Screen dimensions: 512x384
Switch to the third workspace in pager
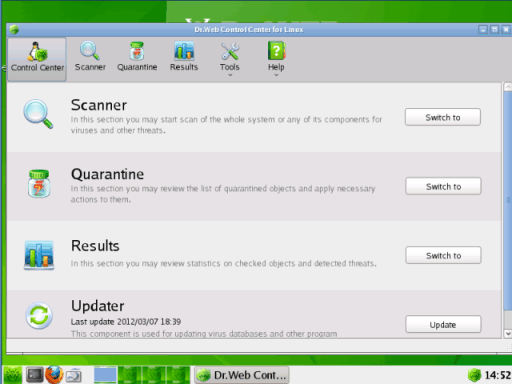tap(154, 375)
